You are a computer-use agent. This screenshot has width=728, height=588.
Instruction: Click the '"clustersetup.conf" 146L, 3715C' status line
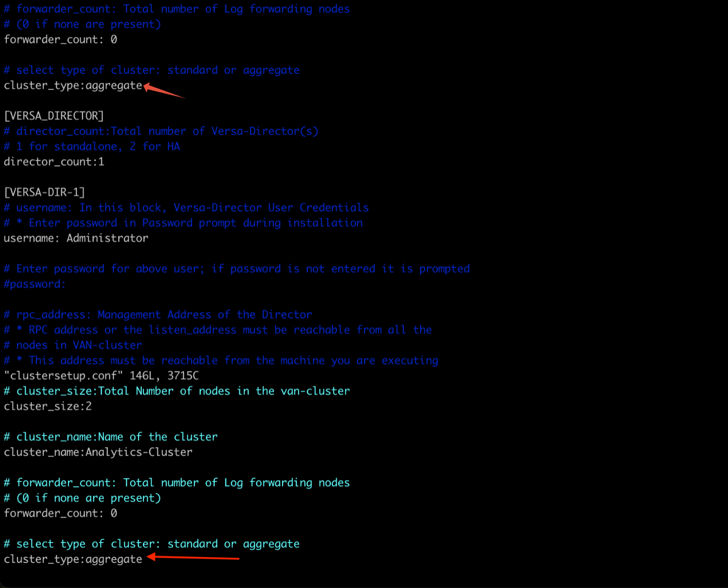tap(101, 376)
